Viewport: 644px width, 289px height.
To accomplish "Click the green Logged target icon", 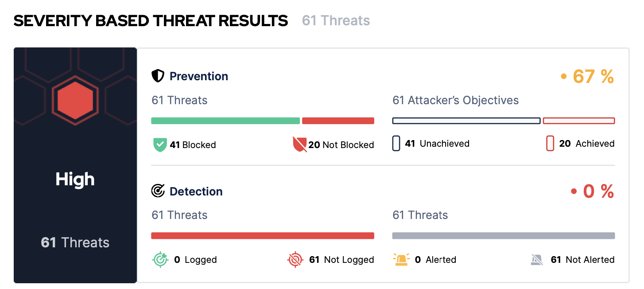I will pyautogui.click(x=160, y=259).
